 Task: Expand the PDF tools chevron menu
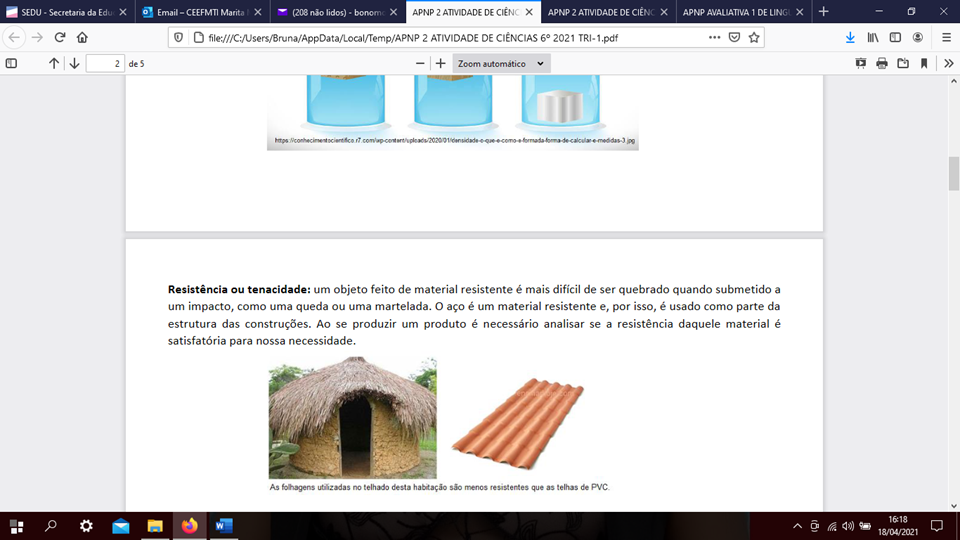[x=948, y=63]
